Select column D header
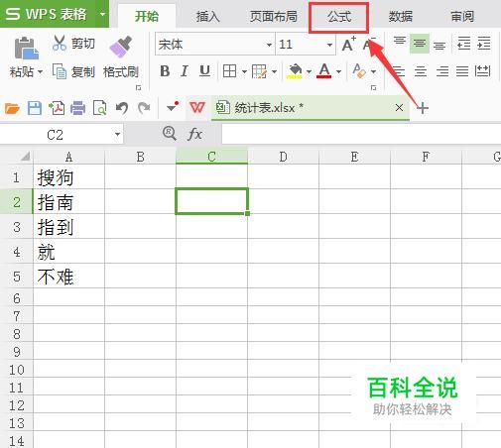Screen dimensions: 501x448 coord(283,157)
